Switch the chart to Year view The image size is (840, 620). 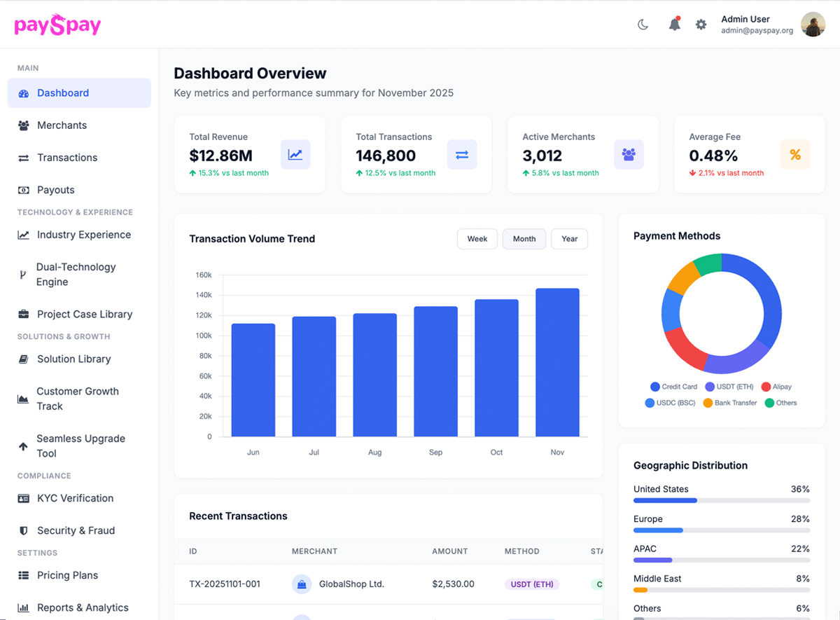point(569,239)
